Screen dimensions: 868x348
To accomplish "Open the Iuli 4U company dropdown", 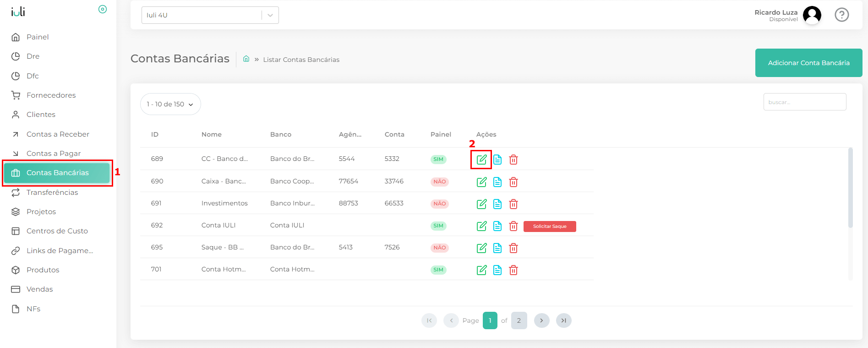I will click(210, 15).
